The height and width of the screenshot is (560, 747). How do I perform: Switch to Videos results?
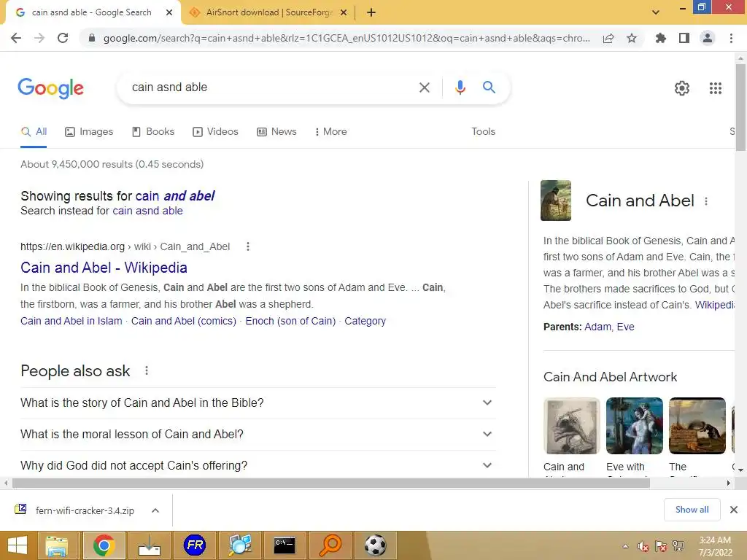coord(215,132)
